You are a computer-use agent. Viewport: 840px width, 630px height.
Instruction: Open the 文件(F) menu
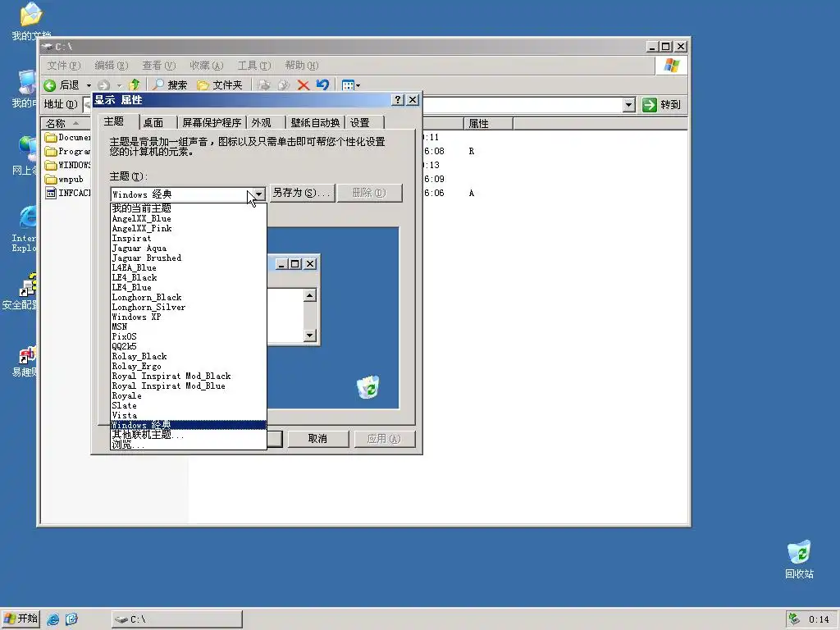[x=63, y=66]
